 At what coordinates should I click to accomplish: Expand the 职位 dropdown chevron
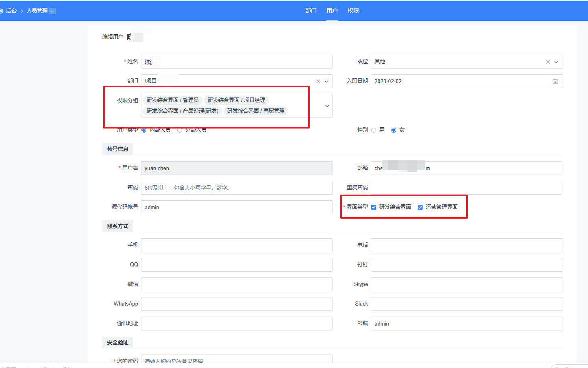[x=556, y=62]
